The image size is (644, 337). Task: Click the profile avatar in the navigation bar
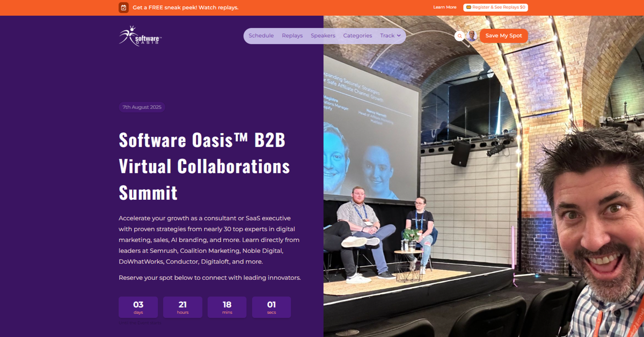pyautogui.click(x=471, y=35)
